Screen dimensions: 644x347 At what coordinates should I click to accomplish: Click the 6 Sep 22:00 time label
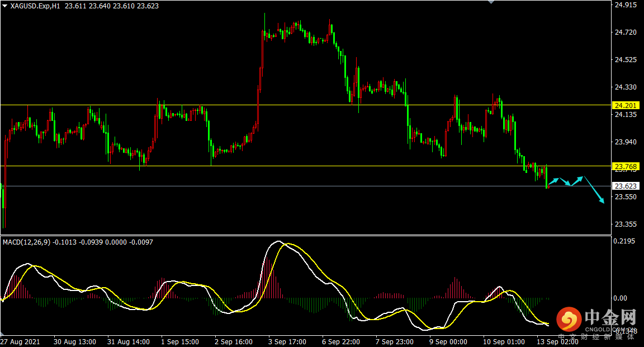point(341,341)
